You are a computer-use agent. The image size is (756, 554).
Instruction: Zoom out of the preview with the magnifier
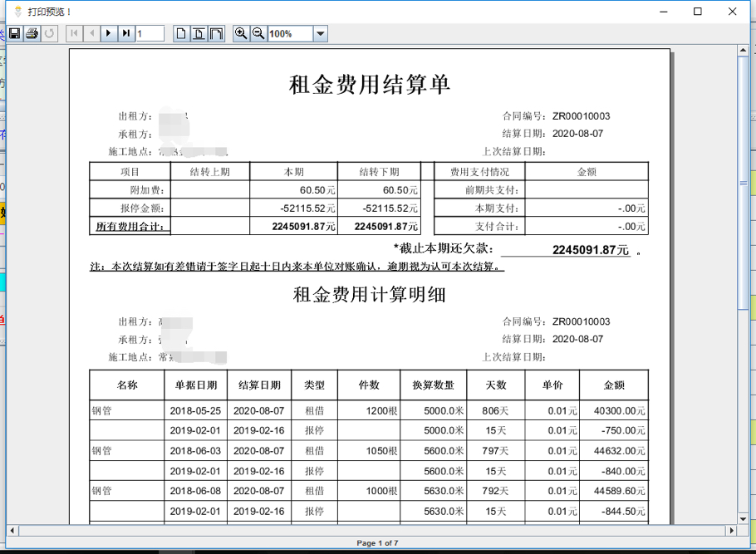click(257, 33)
